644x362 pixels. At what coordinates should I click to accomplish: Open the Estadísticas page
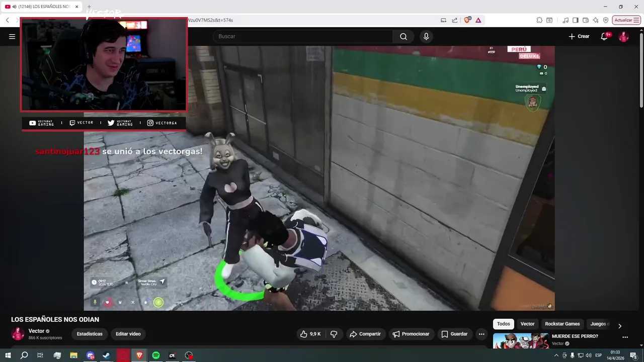pos(90,334)
